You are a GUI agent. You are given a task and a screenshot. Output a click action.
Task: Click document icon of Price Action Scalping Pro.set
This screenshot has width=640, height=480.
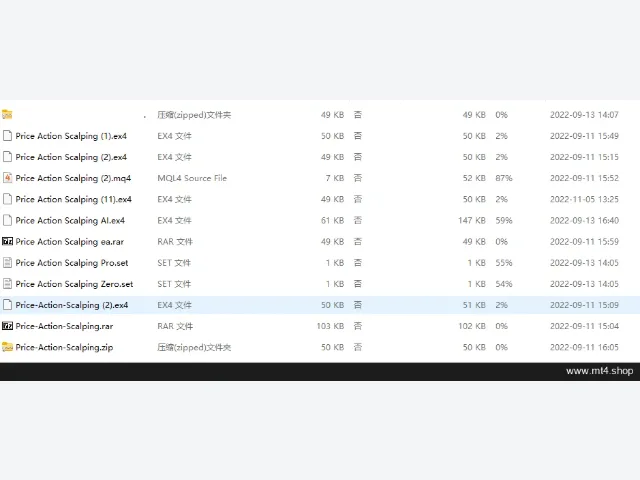coord(7,262)
